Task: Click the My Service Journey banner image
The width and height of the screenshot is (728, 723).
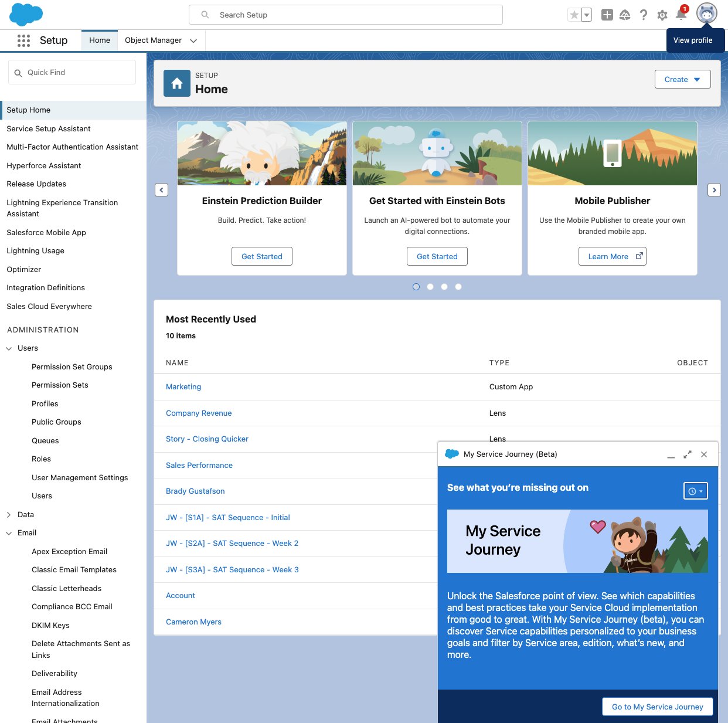Action: click(577, 541)
